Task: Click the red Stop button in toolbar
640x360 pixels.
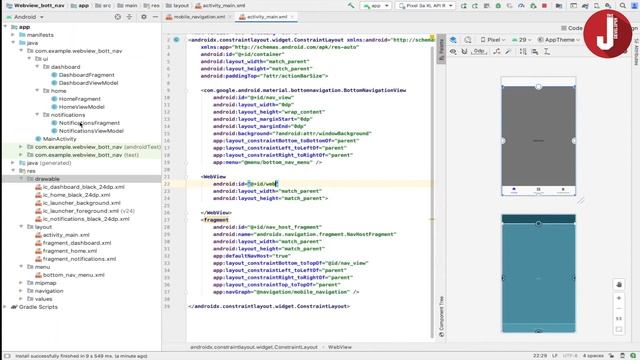Action: coord(544,6)
